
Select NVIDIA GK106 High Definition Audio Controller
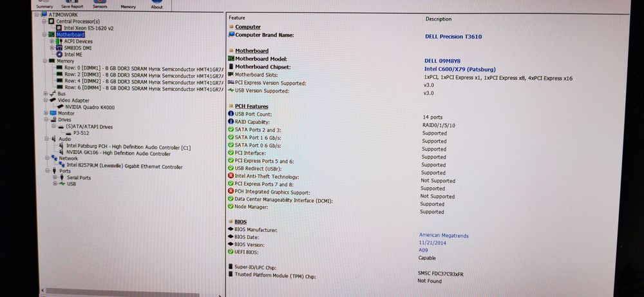(118, 153)
